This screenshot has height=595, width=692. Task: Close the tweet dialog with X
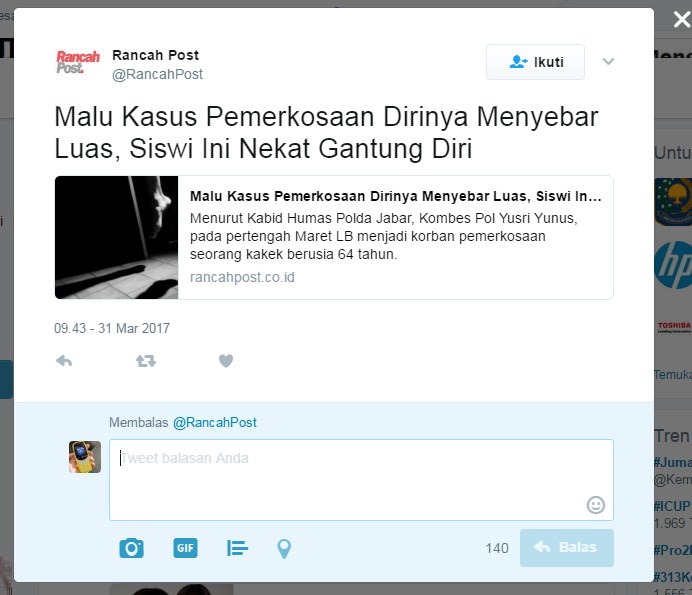(682, 19)
